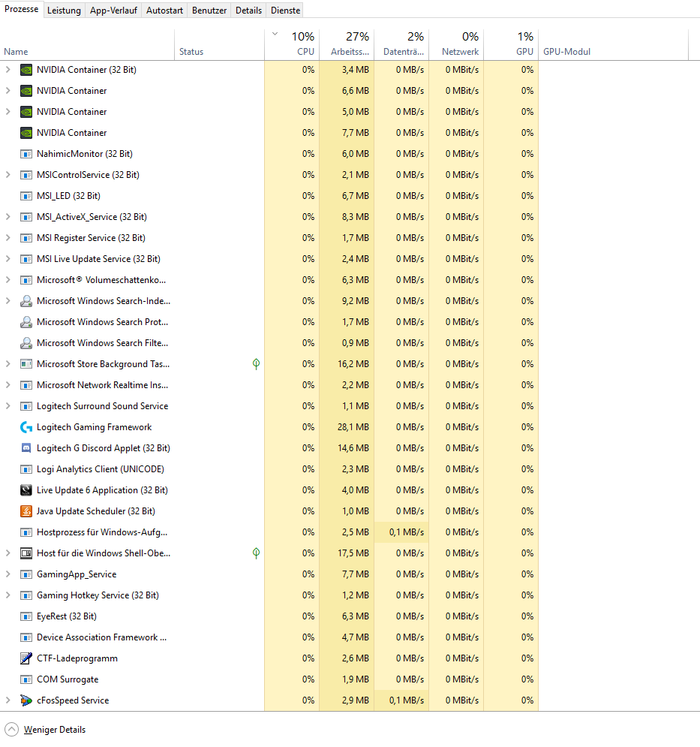Click the Microsoft Windows Search Protocol icon
Image resolution: width=700 pixels, height=747 pixels.
(x=26, y=322)
